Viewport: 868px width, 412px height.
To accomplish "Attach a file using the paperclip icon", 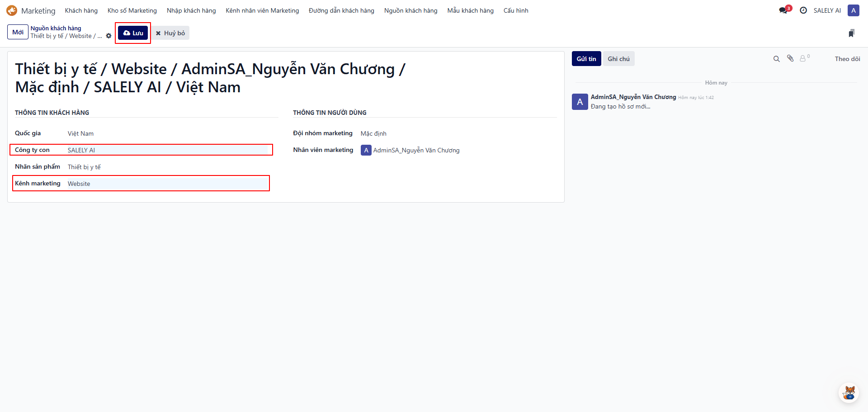I will click(x=790, y=58).
